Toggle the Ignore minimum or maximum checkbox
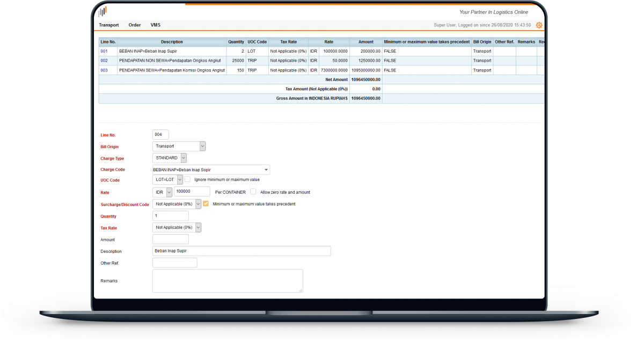This screenshot has height=342, width=644. click(187, 179)
